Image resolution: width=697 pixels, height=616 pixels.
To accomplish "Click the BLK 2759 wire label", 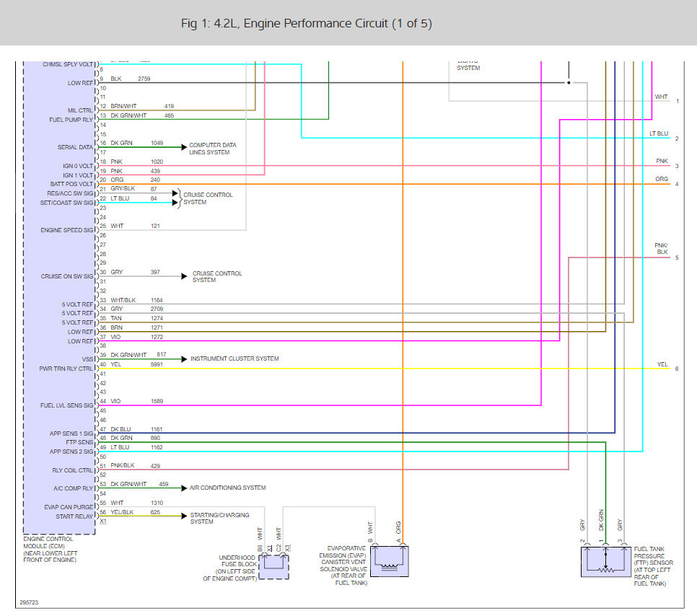I will [x=131, y=79].
